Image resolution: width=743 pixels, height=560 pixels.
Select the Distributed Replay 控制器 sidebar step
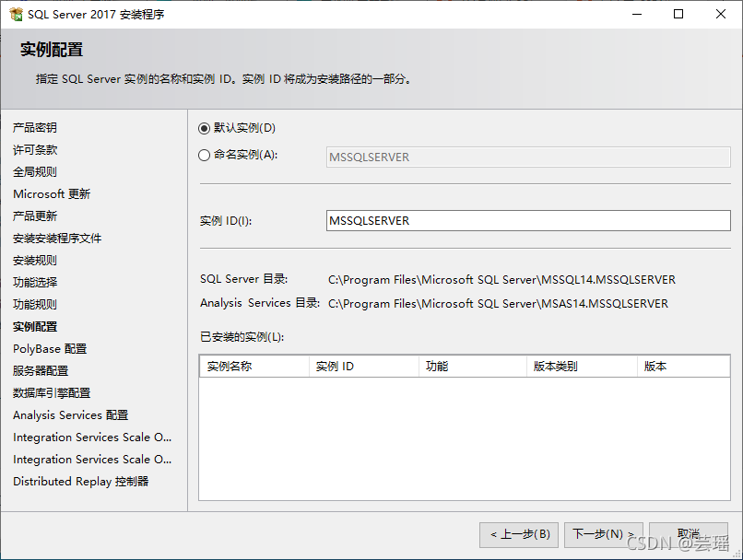[80, 482]
